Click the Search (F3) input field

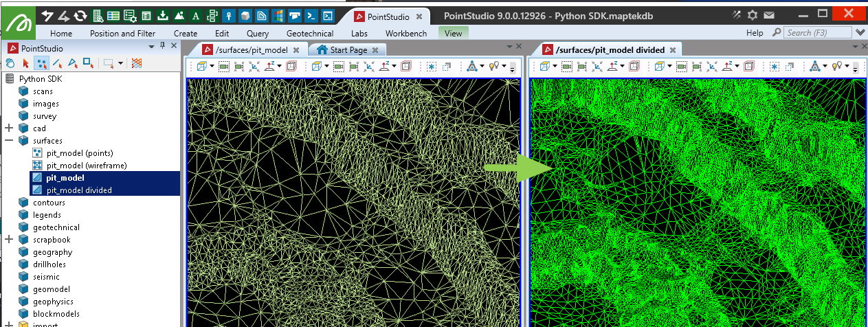(817, 33)
